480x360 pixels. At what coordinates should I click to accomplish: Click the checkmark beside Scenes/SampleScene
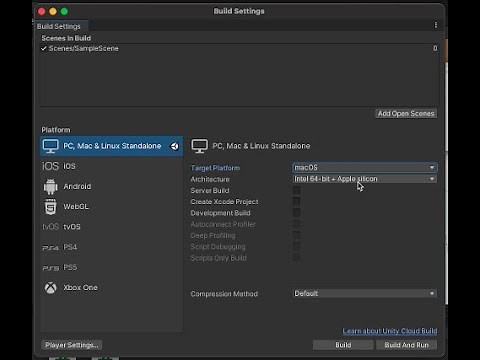tap(44, 48)
